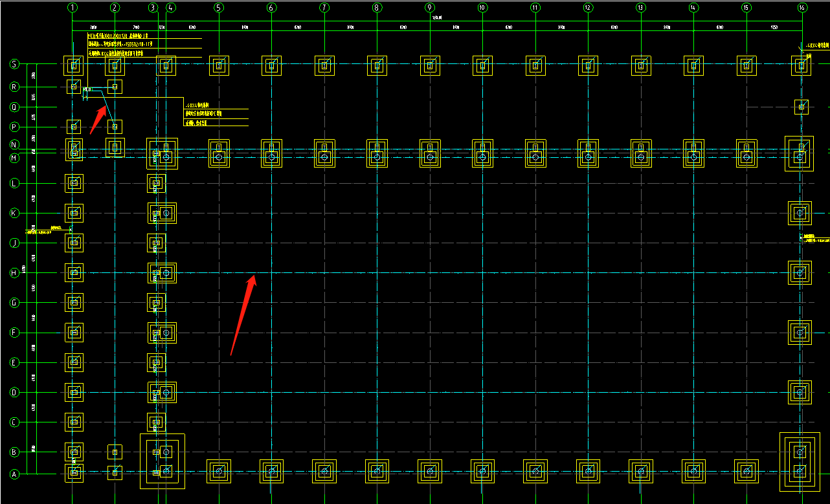The width and height of the screenshot is (830, 504).
Task: Pick the row axis bubble labeled Q
Action: pyautogui.click(x=14, y=107)
